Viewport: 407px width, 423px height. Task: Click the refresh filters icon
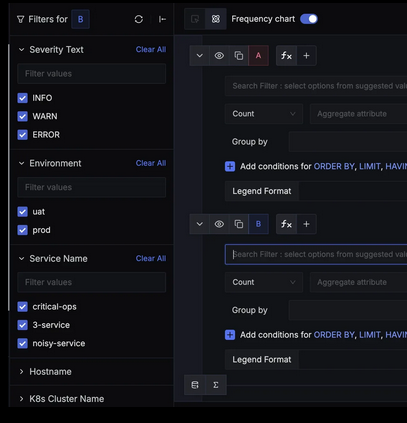(x=139, y=19)
